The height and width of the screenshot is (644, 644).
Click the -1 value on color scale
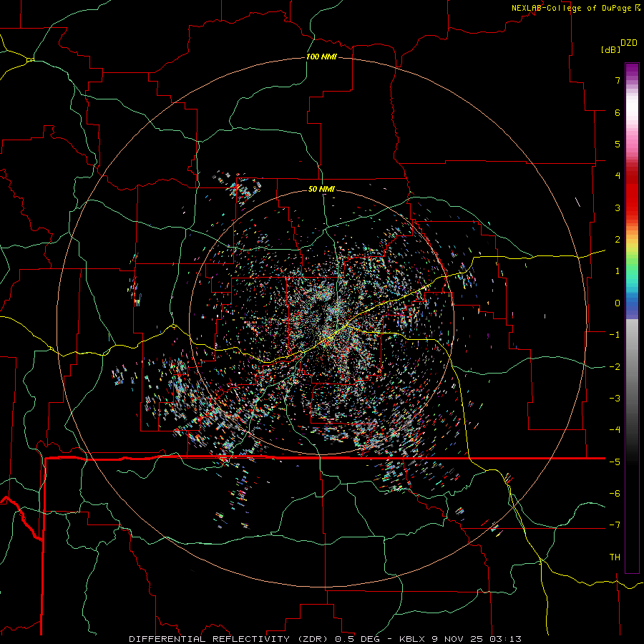pos(615,335)
